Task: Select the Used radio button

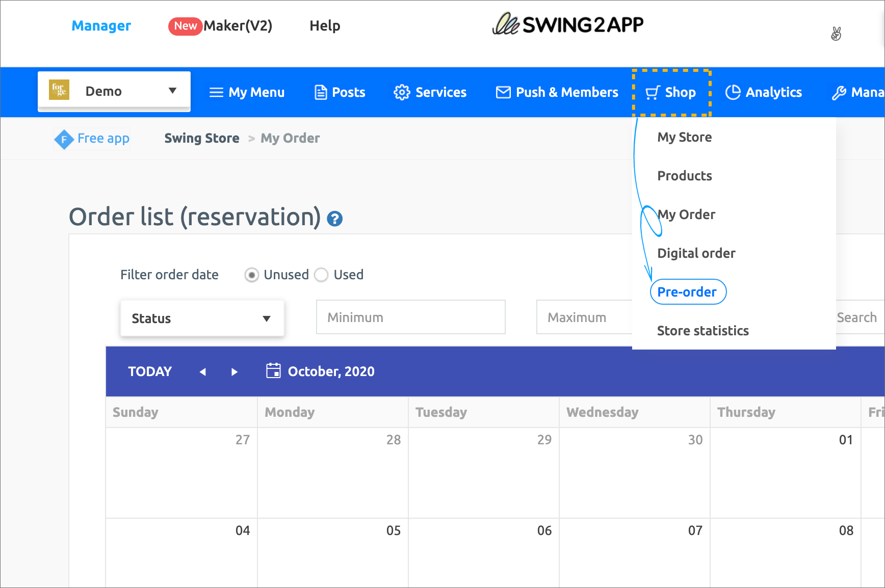Action: 321,275
